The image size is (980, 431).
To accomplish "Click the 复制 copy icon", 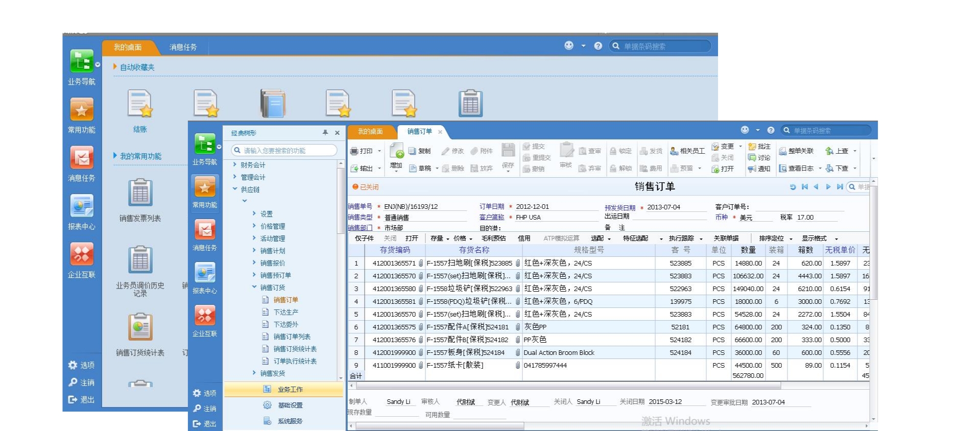I will tap(412, 151).
